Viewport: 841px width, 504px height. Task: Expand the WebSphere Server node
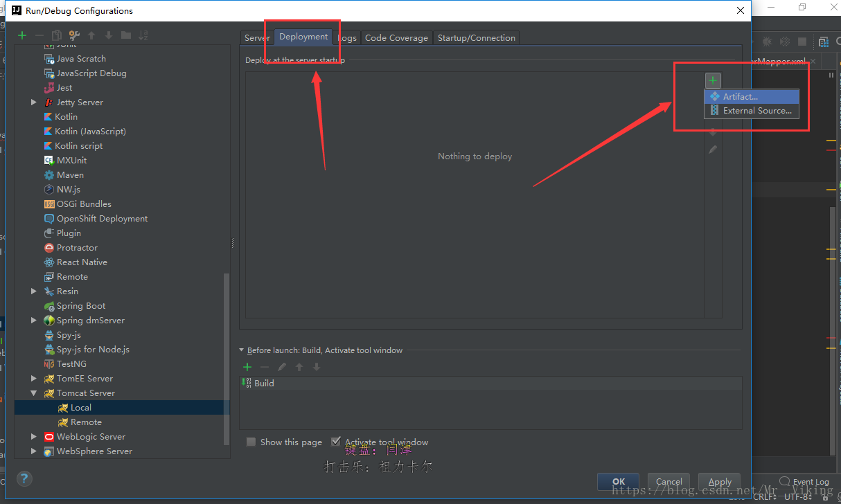tap(34, 451)
